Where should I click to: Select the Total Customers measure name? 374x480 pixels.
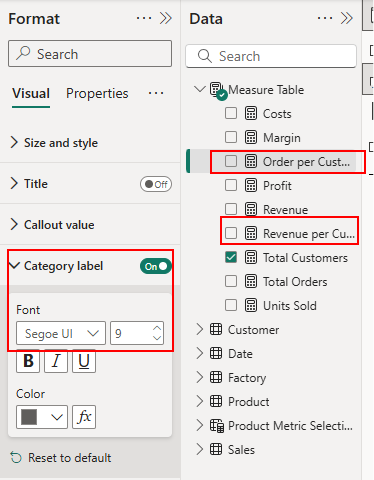[x=305, y=258]
